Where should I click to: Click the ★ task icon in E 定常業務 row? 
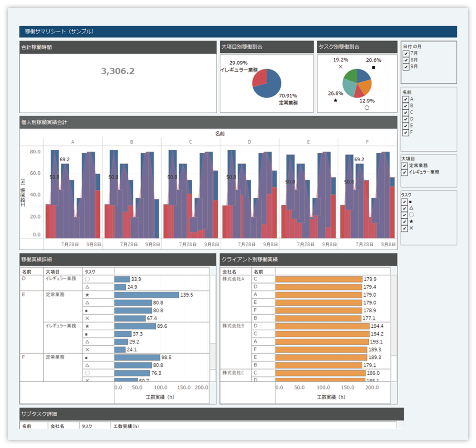click(87, 295)
